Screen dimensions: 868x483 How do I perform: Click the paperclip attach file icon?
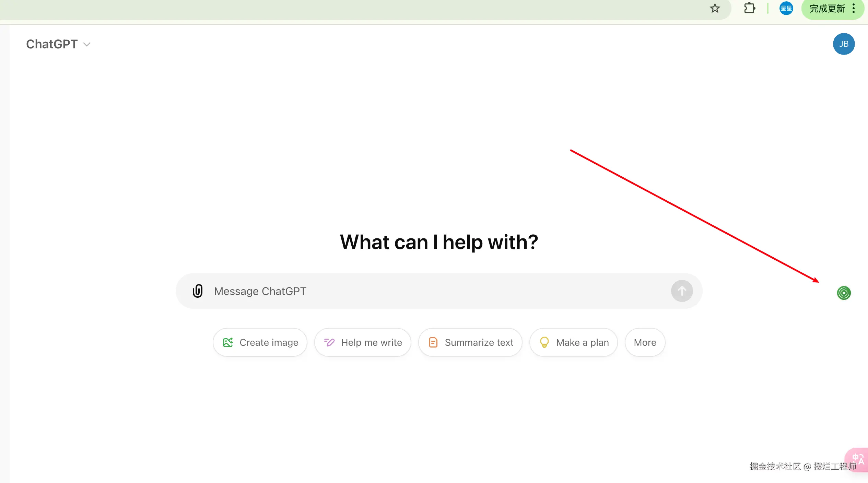[x=198, y=291]
